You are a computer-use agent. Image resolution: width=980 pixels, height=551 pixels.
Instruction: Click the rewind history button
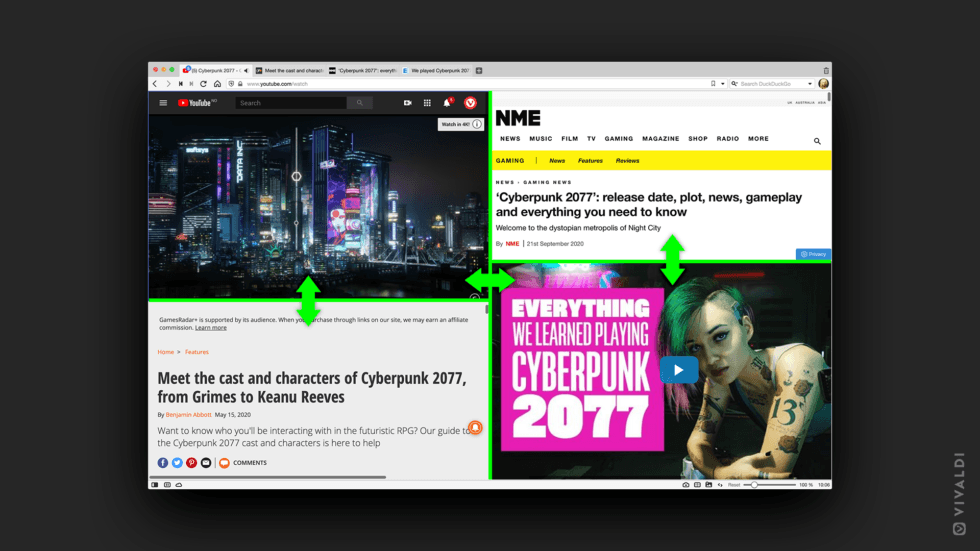[x=181, y=84]
